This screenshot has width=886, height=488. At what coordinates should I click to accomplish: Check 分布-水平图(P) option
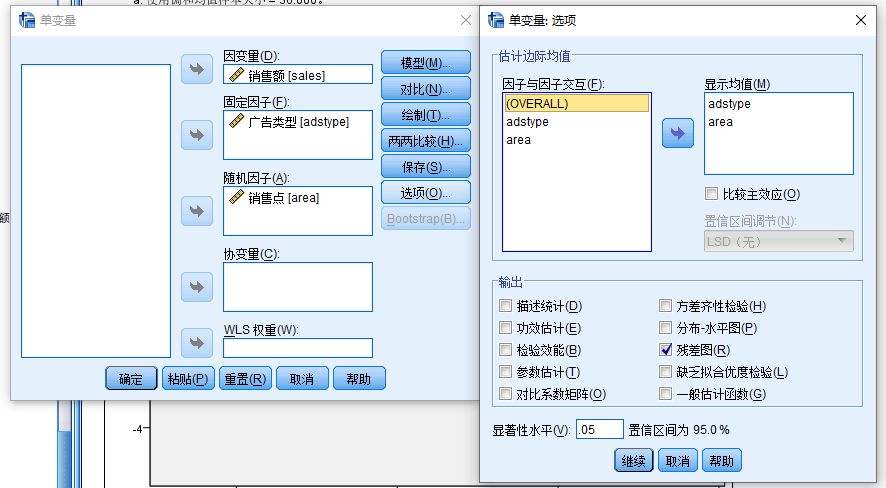click(666, 328)
